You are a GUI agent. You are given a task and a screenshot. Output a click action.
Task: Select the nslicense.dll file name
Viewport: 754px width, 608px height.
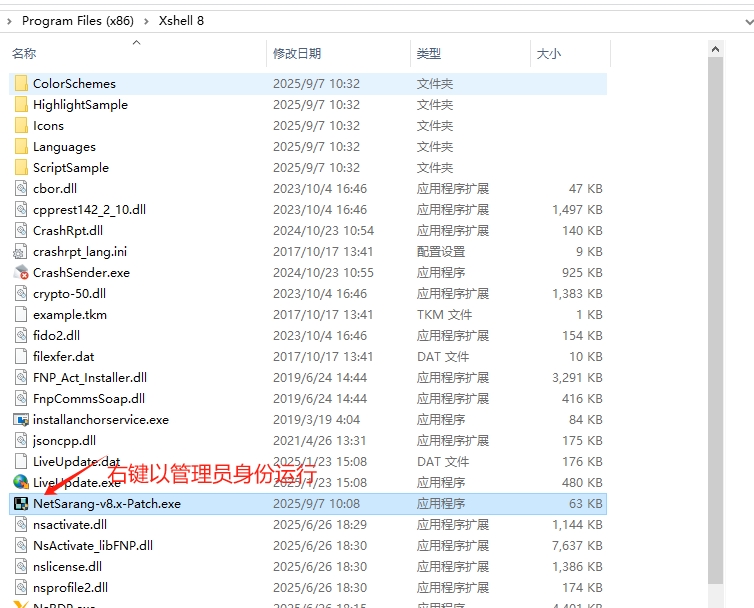pos(67,567)
